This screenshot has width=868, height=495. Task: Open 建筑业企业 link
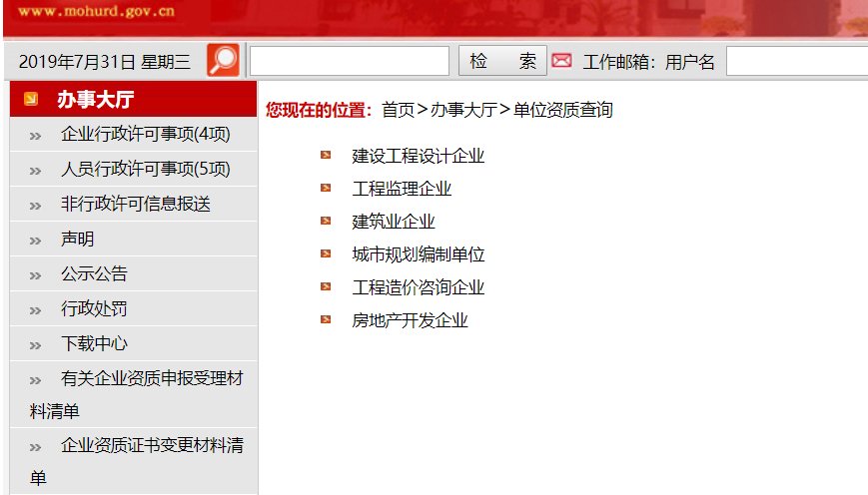point(393,222)
